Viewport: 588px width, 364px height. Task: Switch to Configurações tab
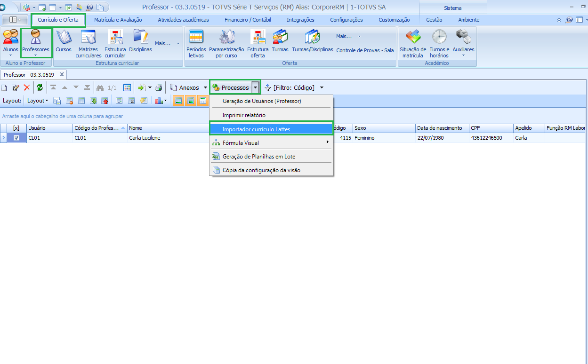(346, 20)
